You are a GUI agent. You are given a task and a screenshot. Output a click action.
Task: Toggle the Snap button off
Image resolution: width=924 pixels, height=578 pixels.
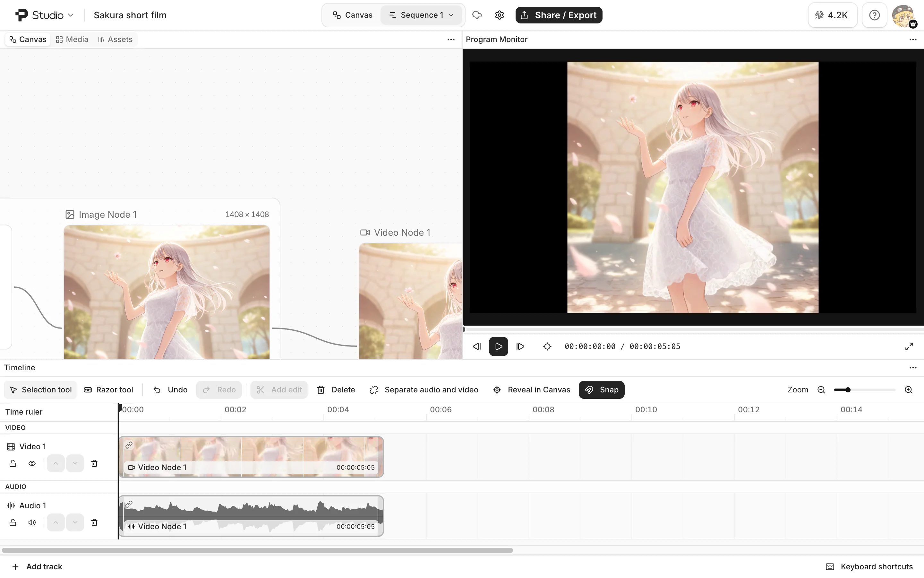click(x=601, y=390)
